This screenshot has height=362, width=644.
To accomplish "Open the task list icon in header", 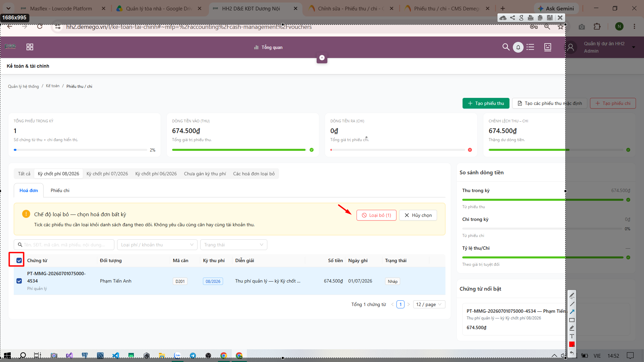I will [x=530, y=47].
